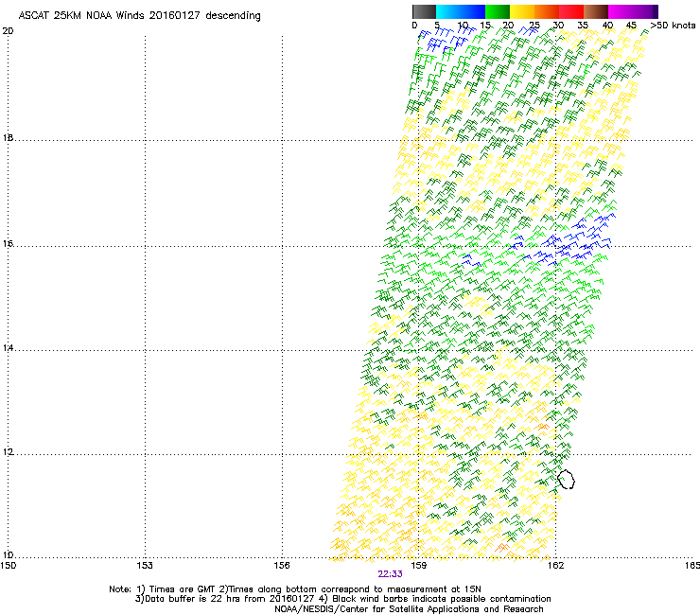Click the green 15-20 knots legend segment

498,11
